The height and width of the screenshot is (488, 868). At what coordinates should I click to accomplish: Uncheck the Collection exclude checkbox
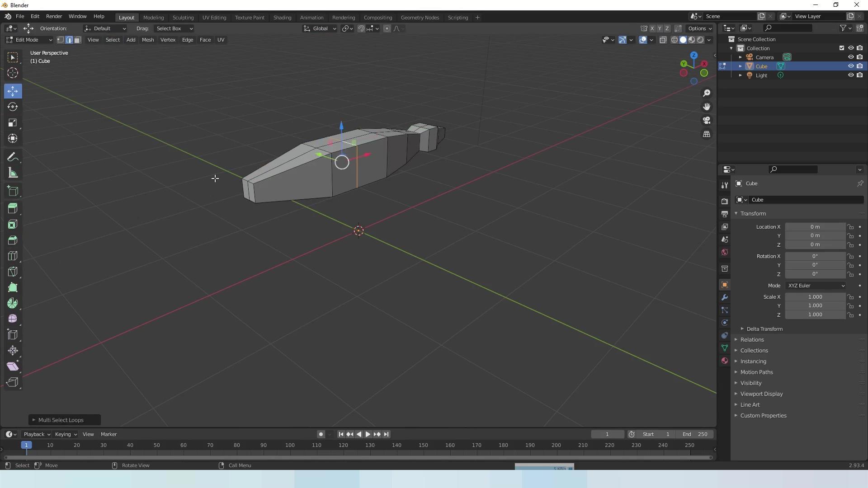point(841,48)
